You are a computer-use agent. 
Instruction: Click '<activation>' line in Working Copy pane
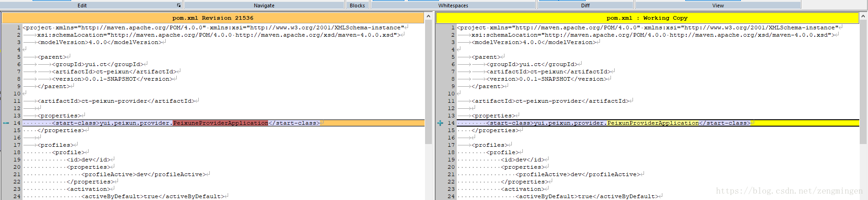523,189
